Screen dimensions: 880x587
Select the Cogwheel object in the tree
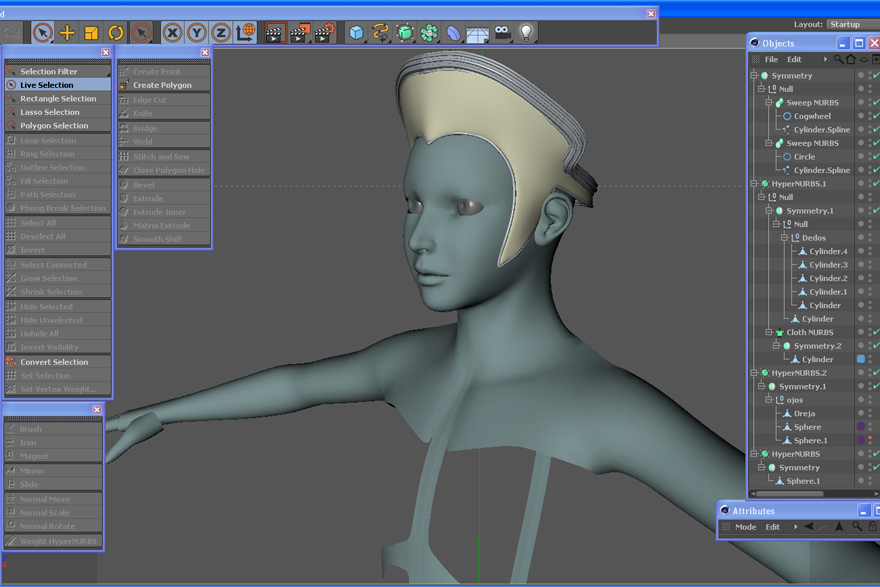point(812,116)
